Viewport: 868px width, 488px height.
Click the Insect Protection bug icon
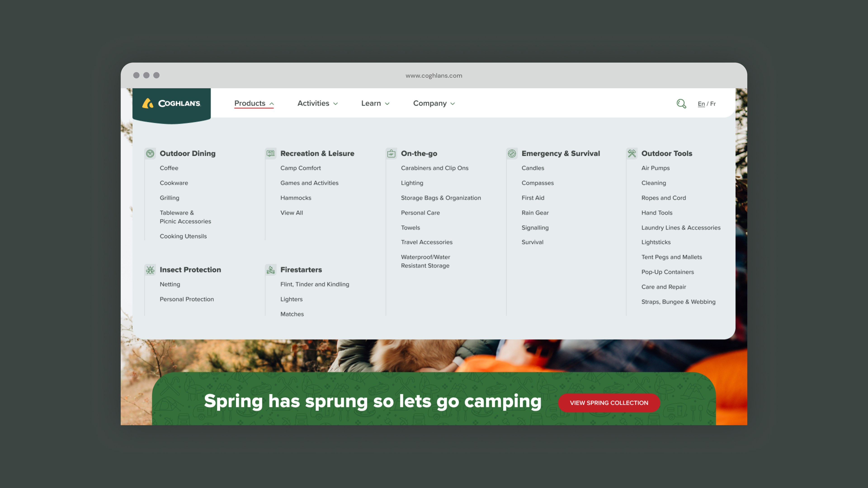(x=150, y=270)
